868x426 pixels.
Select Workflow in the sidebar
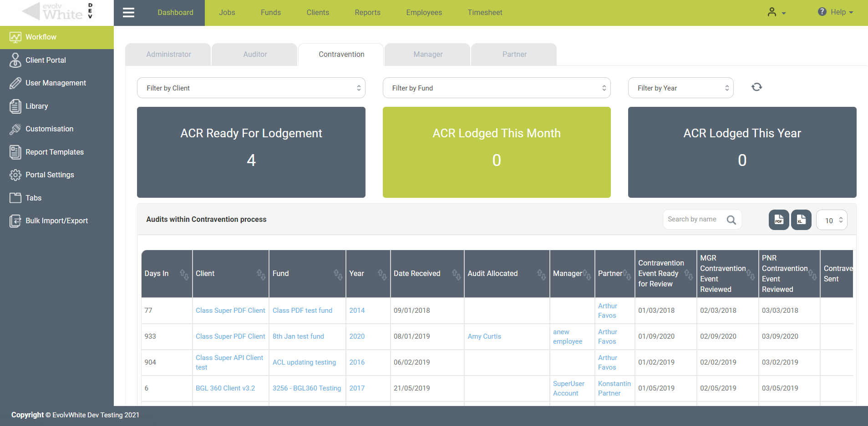[41, 37]
